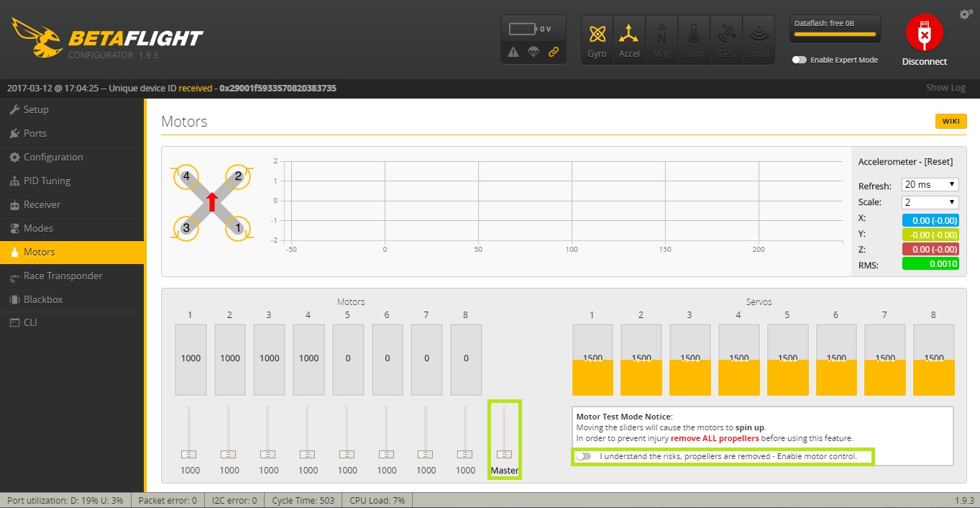Click the arming warning triangle icon
The height and width of the screenshot is (508, 980).
coord(513,52)
